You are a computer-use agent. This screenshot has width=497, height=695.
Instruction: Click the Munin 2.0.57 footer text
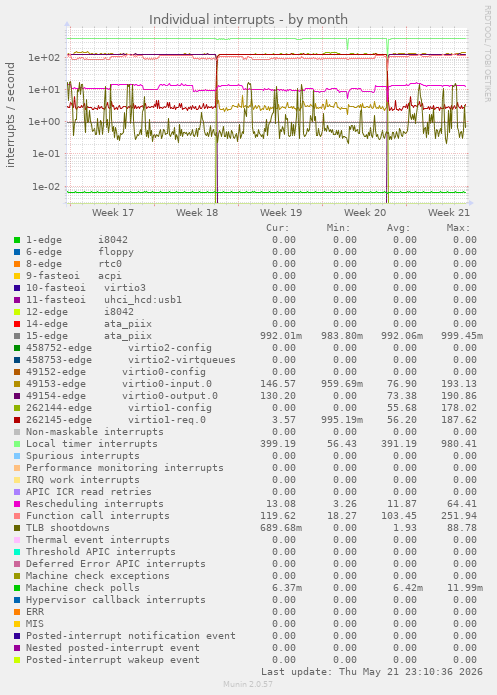[x=248, y=684]
